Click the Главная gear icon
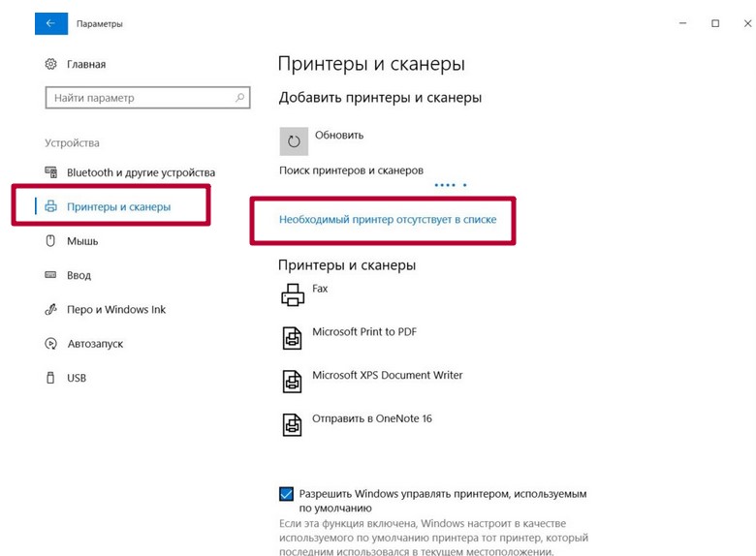The width and height of the screenshot is (756, 556). (x=50, y=64)
